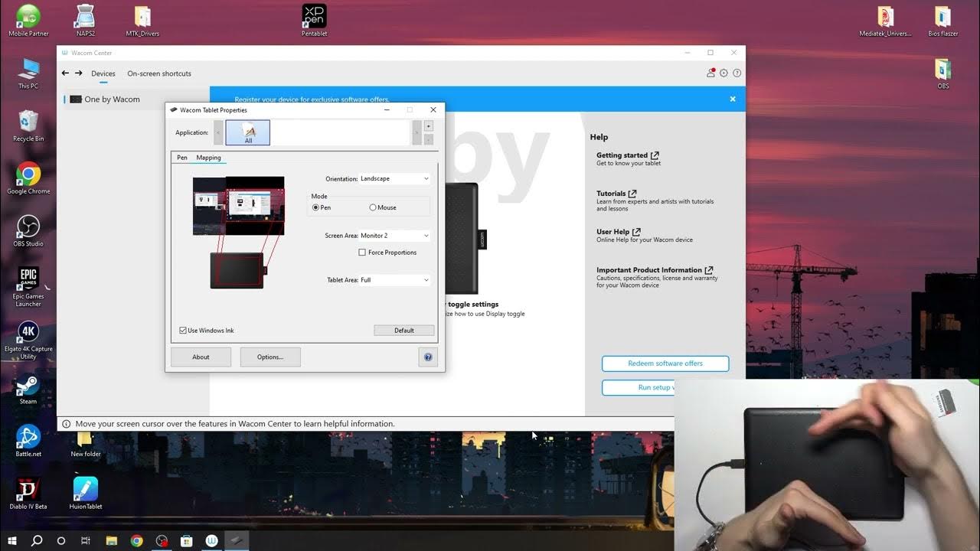Open Tablet Area Full dropdown
The width and height of the screenshot is (980, 551).
(395, 280)
